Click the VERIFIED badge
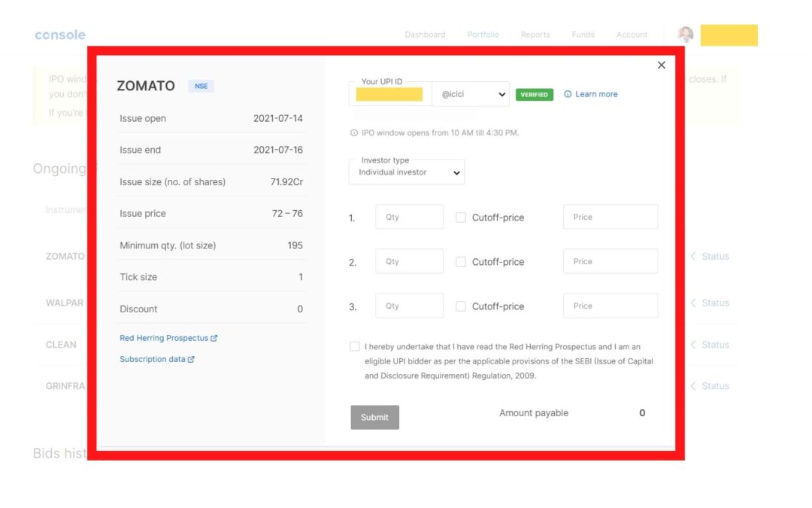The height and width of the screenshot is (508, 812). pyautogui.click(x=534, y=94)
